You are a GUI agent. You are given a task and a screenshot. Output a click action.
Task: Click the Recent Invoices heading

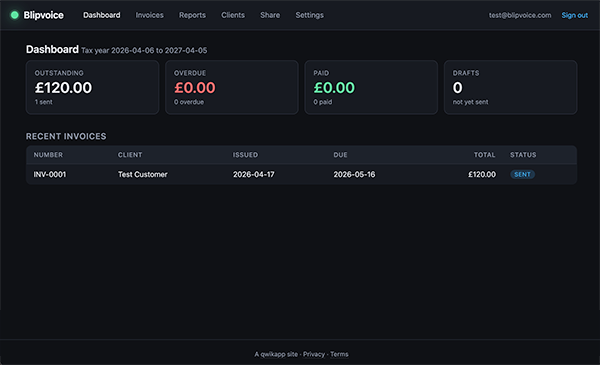66,136
